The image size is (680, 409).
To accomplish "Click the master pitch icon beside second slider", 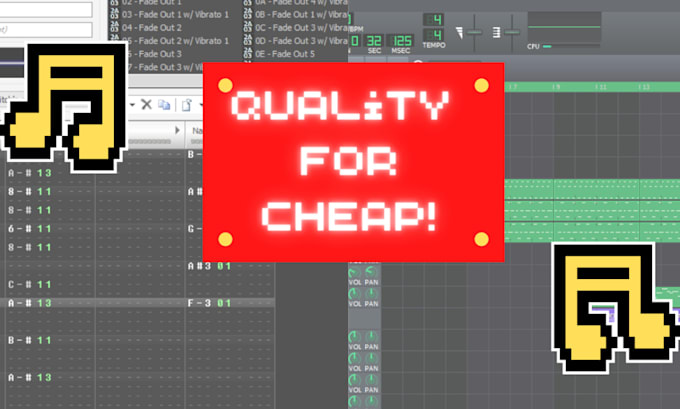I will pos(497,32).
